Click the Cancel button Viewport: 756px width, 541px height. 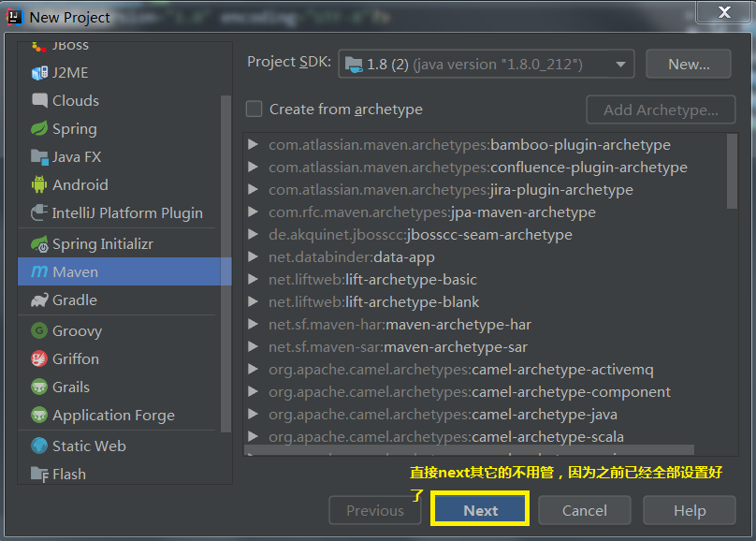pos(585,510)
